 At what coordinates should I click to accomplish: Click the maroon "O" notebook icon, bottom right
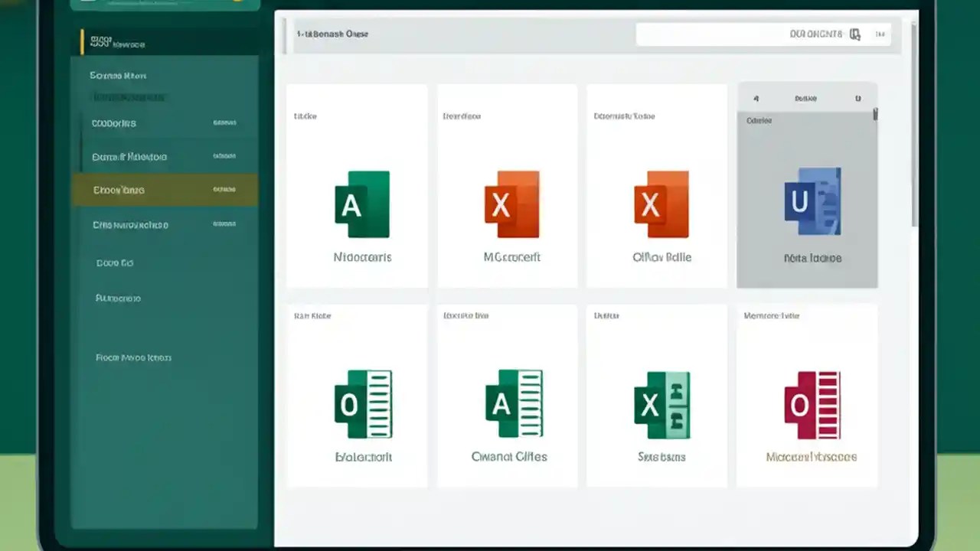click(811, 404)
